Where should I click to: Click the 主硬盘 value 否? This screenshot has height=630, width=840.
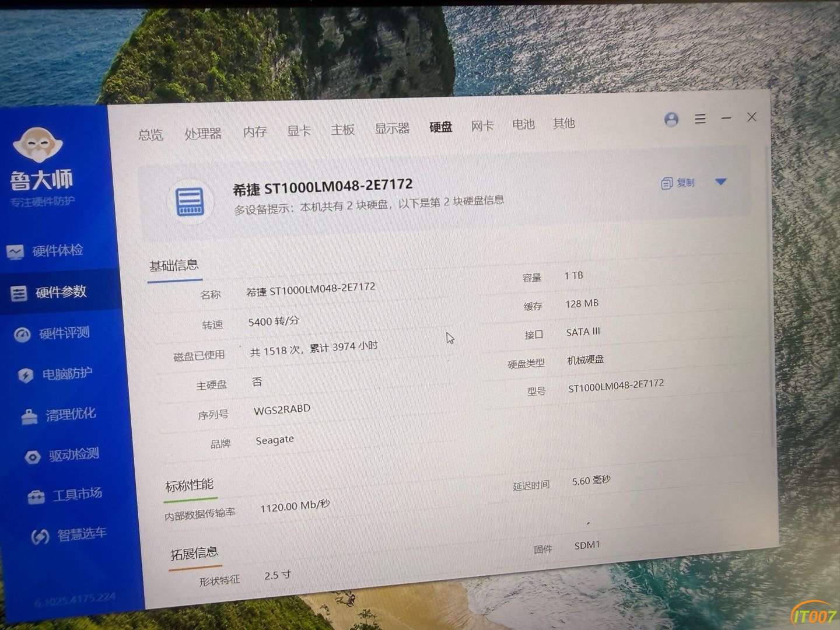(x=257, y=382)
